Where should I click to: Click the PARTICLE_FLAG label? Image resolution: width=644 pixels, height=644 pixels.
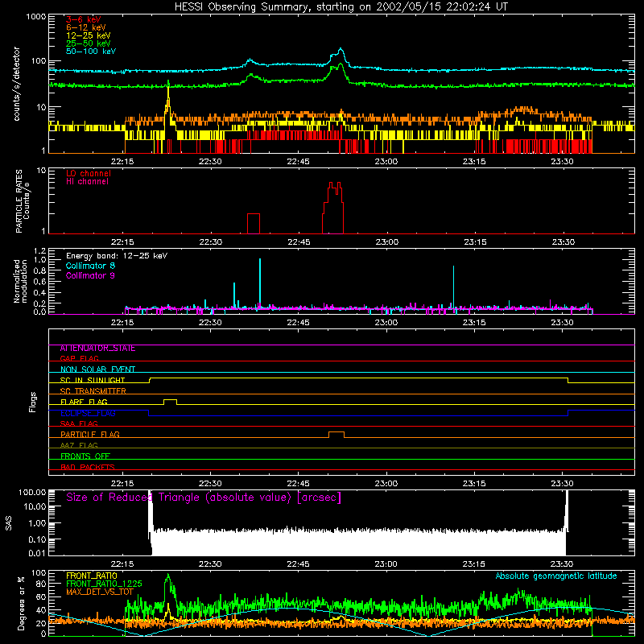90,435
